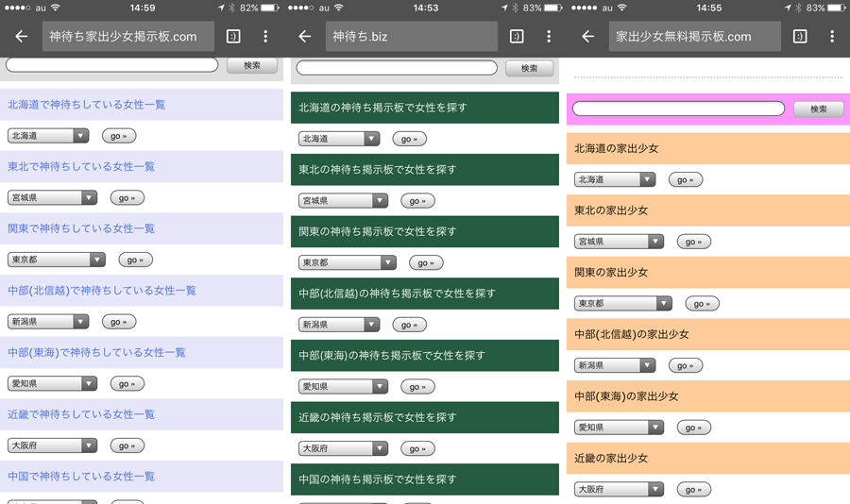Click 検索 button in the pink bar
Viewport: 850px width, 504px height.
pos(819,109)
